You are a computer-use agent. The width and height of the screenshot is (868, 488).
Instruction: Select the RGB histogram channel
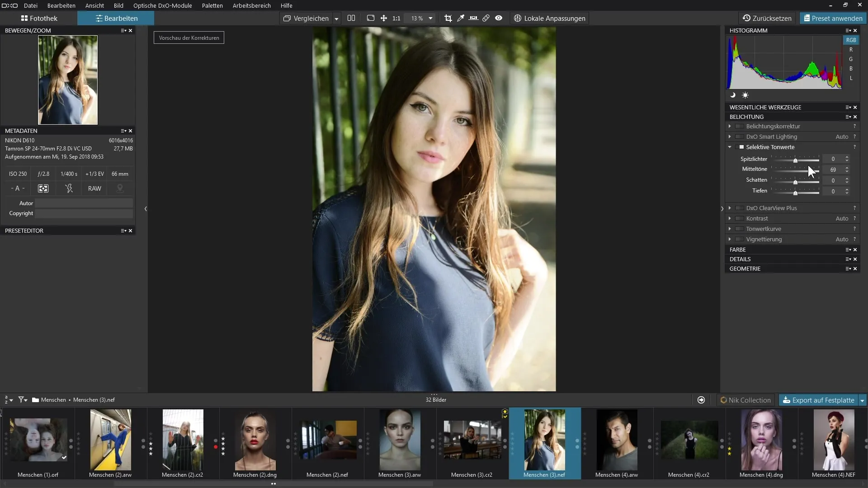click(851, 40)
